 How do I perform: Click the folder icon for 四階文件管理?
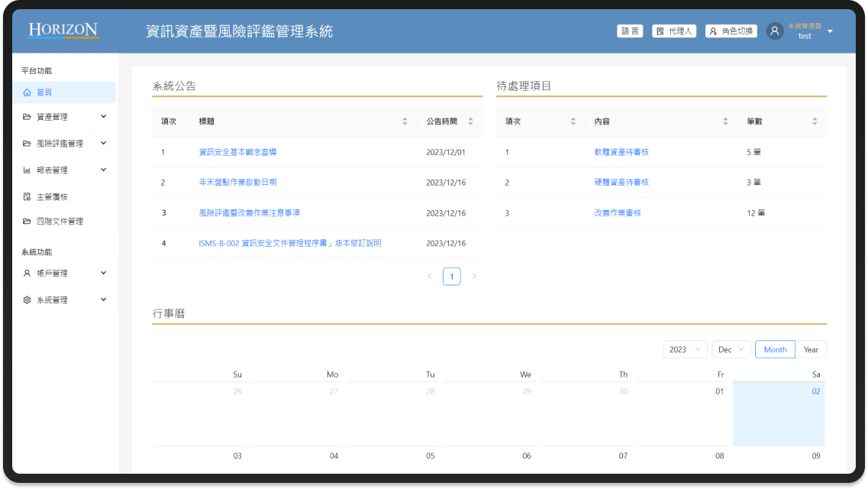(x=27, y=221)
